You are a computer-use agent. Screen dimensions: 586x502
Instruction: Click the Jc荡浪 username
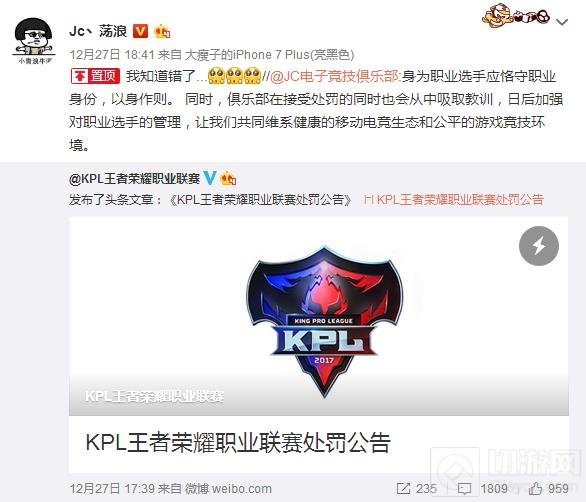point(98,31)
